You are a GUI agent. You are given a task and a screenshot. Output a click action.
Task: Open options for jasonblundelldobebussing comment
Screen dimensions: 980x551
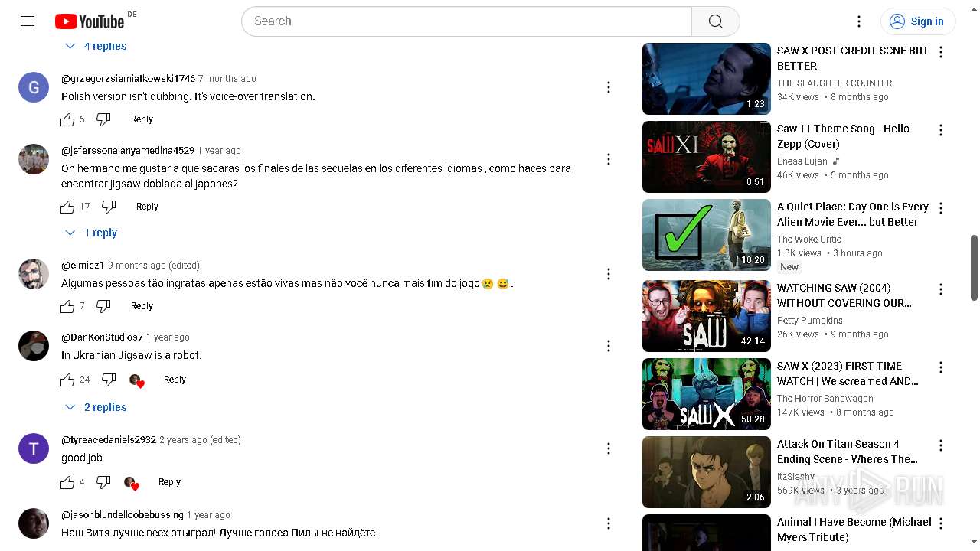[x=609, y=523]
